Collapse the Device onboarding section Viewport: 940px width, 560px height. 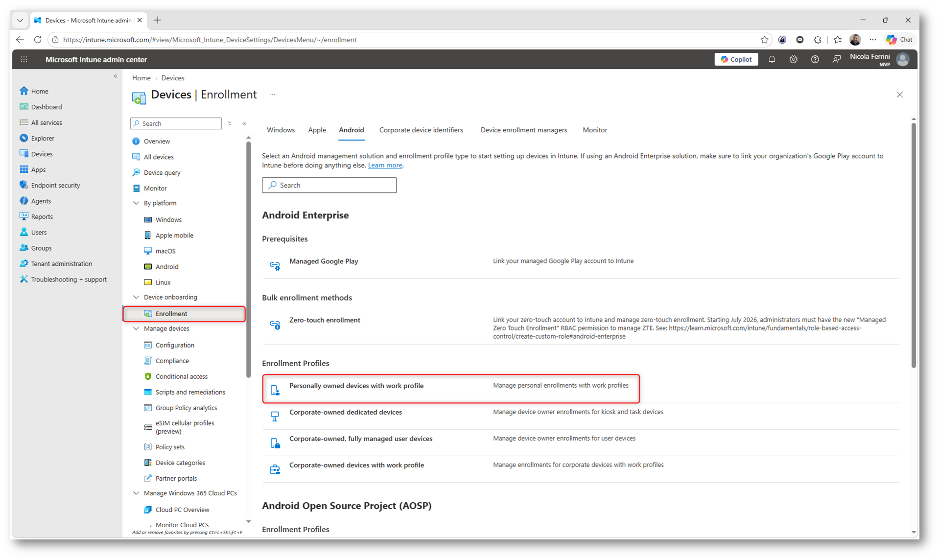pos(136,297)
